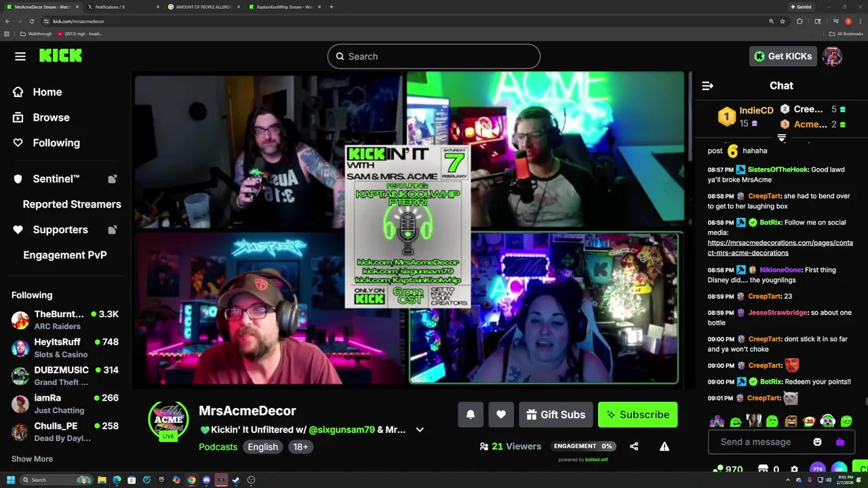
Task: Open the Windows Start menu
Action: coord(10,480)
